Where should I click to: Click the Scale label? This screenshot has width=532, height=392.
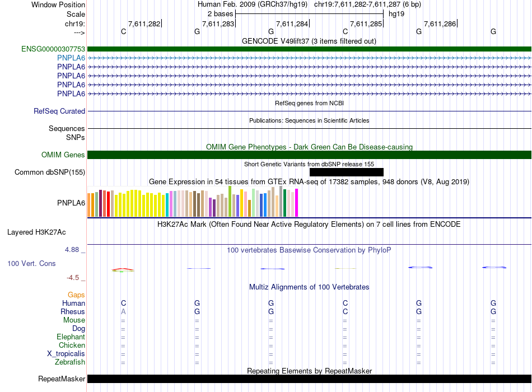76,14
